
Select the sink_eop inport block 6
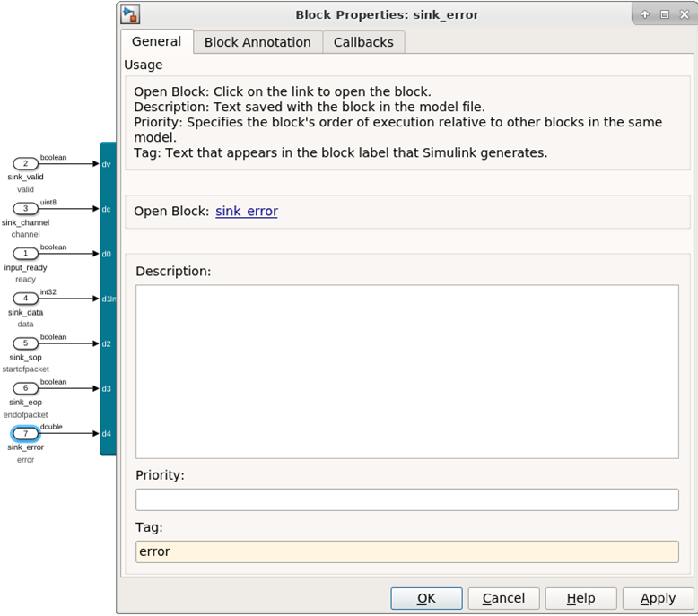pos(25,388)
